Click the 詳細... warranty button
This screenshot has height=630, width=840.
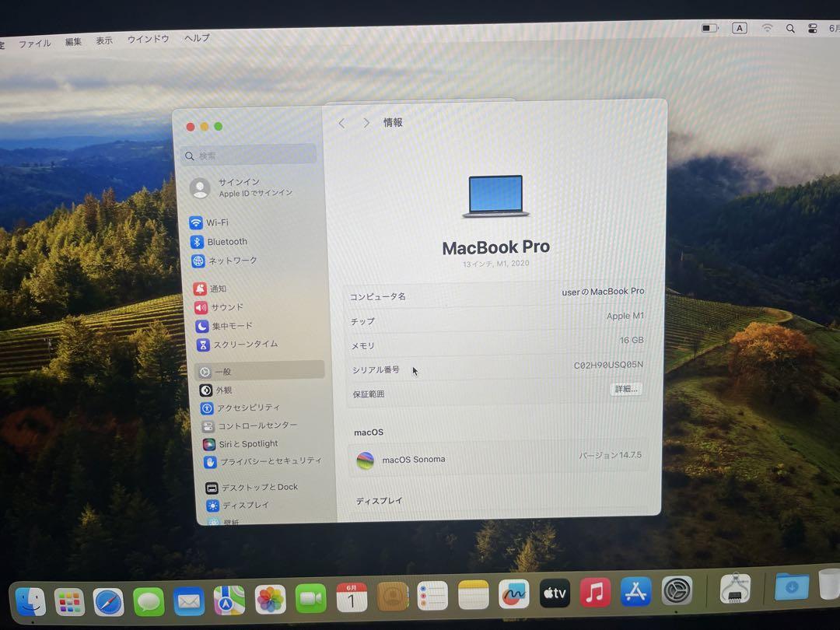(625, 390)
